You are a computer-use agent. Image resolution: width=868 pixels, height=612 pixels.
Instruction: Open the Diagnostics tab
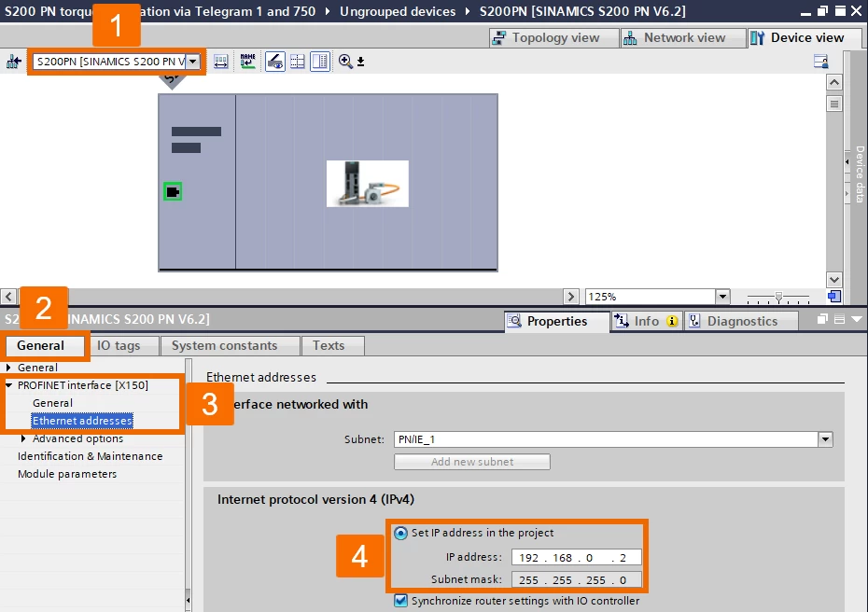741,321
